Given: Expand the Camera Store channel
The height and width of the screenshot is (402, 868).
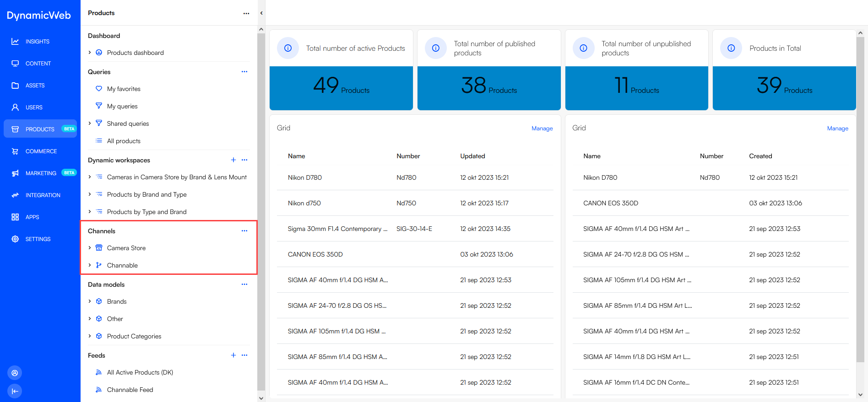Looking at the screenshot, I should pos(90,248).
